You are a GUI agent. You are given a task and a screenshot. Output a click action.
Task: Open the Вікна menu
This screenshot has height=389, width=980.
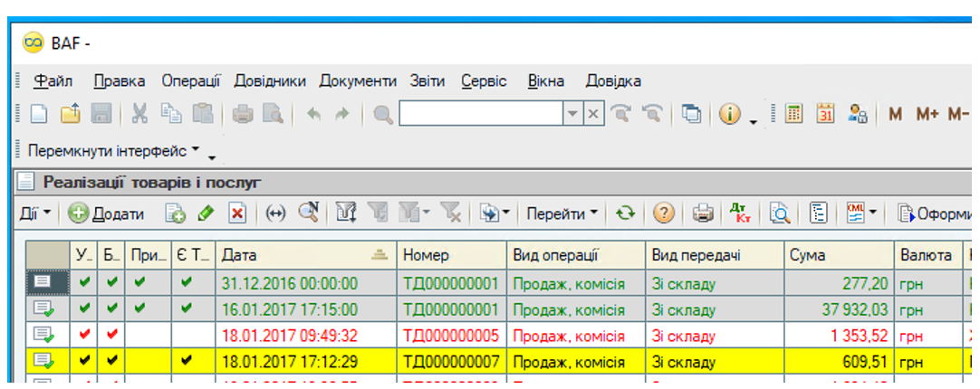point(546,81)
